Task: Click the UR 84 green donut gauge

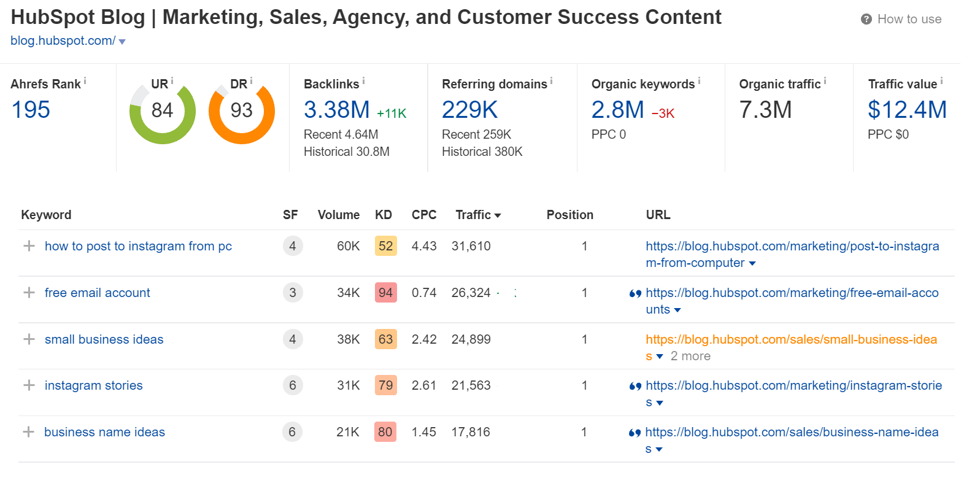Action: click(162, 111)
